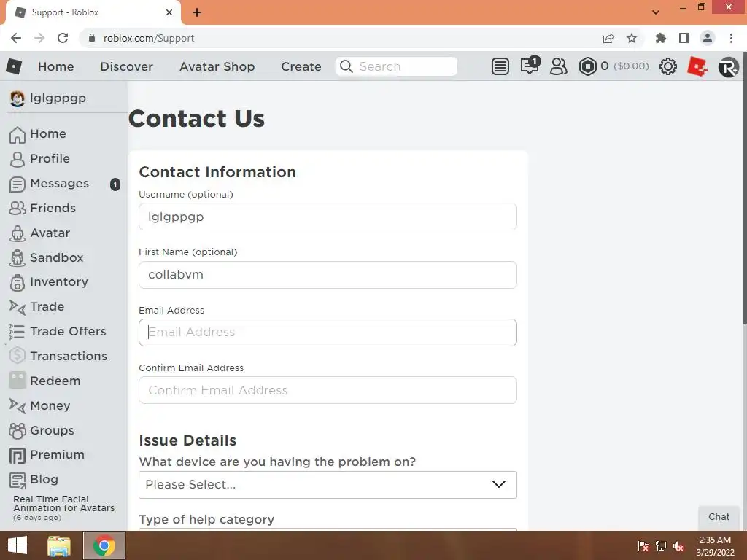This screenshot has height=560, width=747.
Task: Click the browser address bar URL
Action: 149,38
